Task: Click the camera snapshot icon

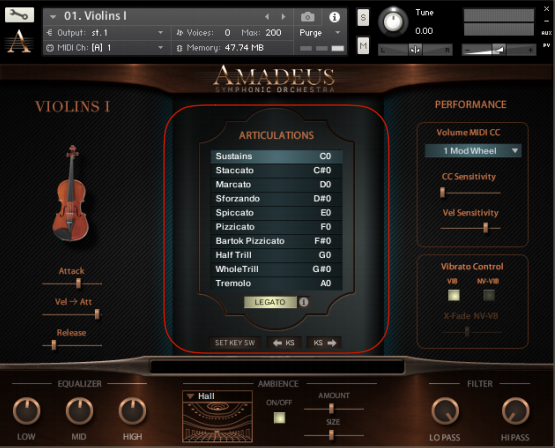Action: point(308,17)
